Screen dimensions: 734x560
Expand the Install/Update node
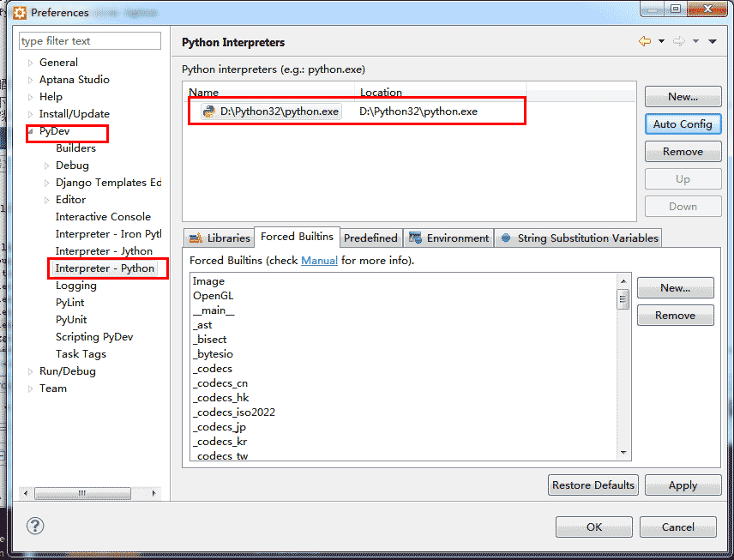[x=30, y=114]
